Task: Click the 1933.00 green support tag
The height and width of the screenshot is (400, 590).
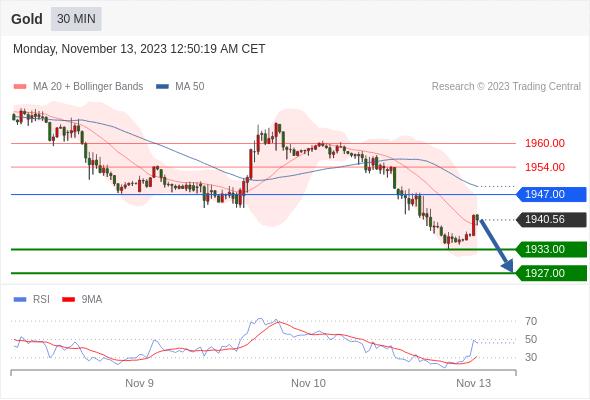Action: [x=551, y=249]
